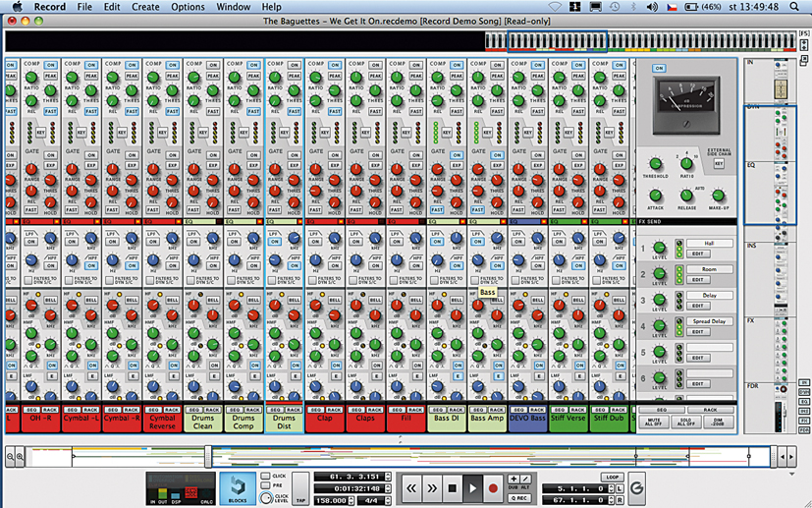The width and height of the screenshot is (812, 508).
Task: Open Spotlight search in the menu bar
Action: pos(794,7)
